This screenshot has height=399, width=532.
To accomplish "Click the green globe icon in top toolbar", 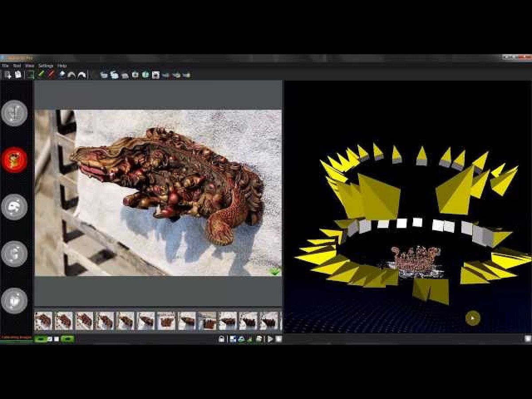I will (145, 75).
